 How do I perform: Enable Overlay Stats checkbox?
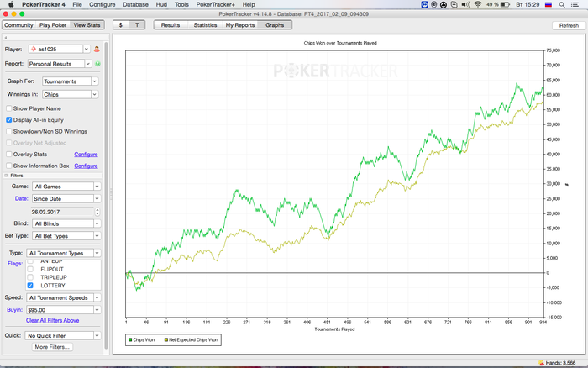9,155
